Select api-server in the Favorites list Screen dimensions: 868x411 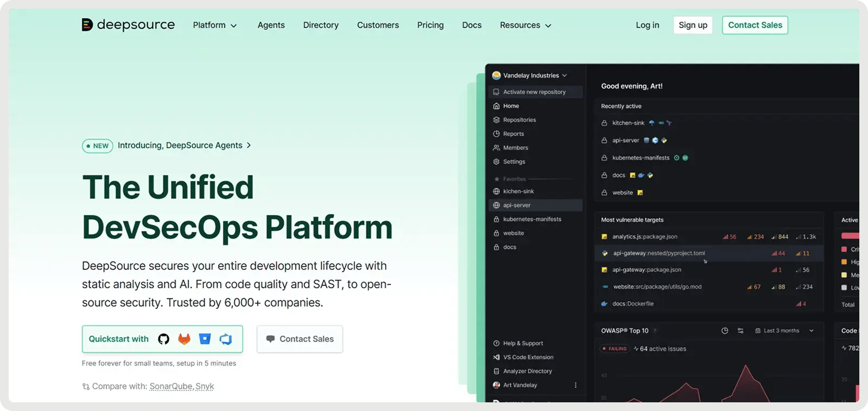[516, 205]
